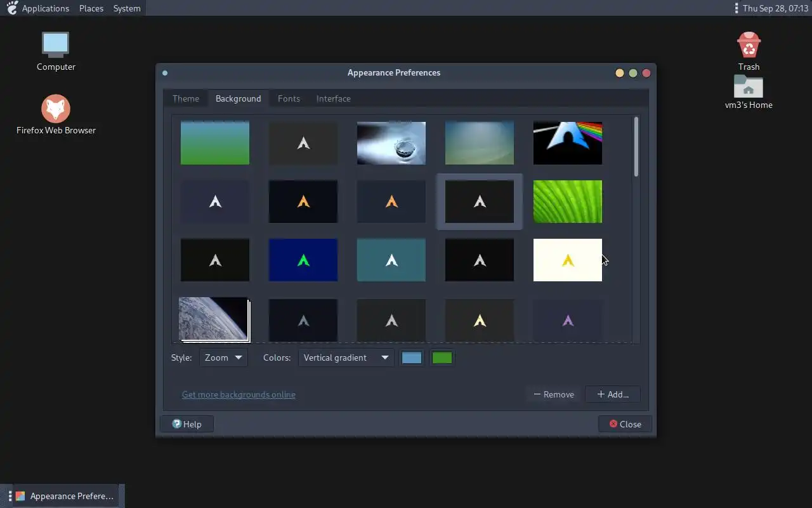The height and width of the screenshot is (508, 812).
Task: Click the Close button at dialog bottom
Action: (x=625, y=424)
